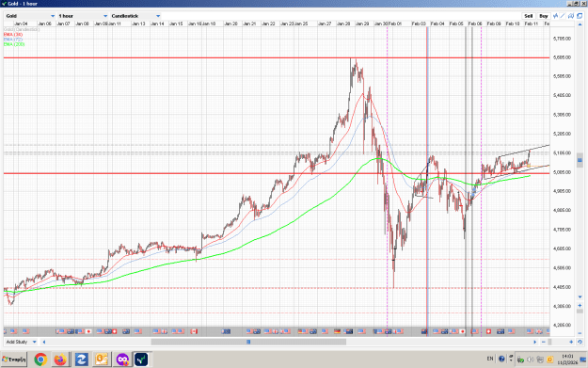The height and width of the screenshot is (368, 588).
Task: Click the Feb 11 date label
Action: pyautogui.click(x=531, y=24)
